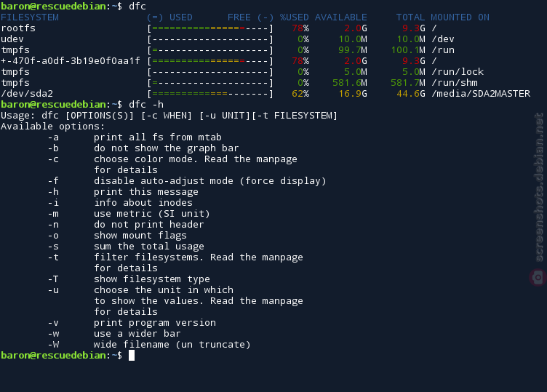Click the %USED column header
Image resolution: width=547 pixels, height=392 pixels.
point(295,17)
